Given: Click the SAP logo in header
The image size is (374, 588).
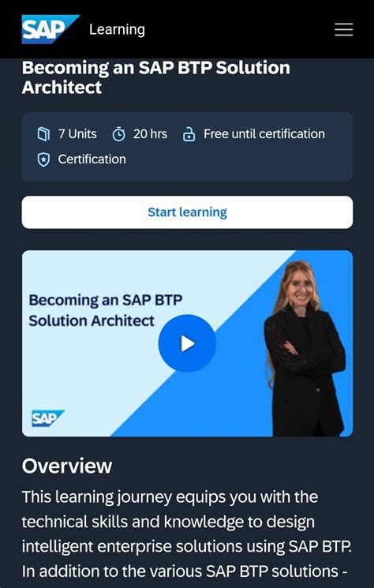Looking at the screenshot, I should click(x=50, y=29).
